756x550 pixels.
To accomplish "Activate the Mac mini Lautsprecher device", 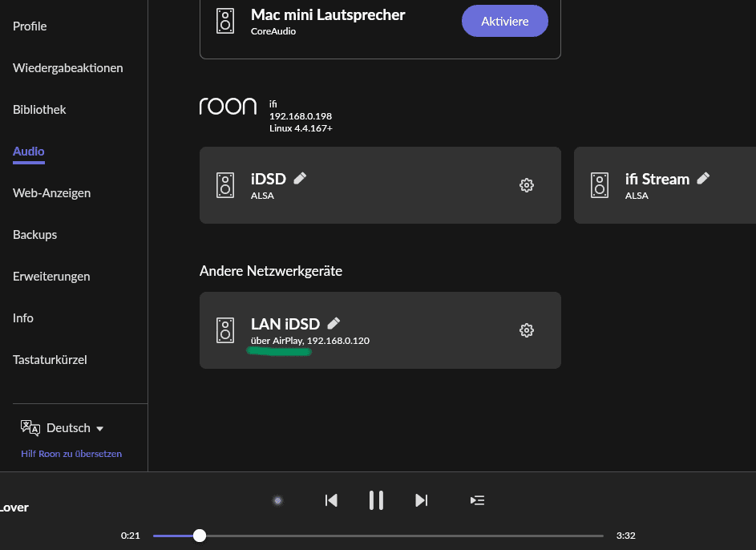I will (505, 21).
